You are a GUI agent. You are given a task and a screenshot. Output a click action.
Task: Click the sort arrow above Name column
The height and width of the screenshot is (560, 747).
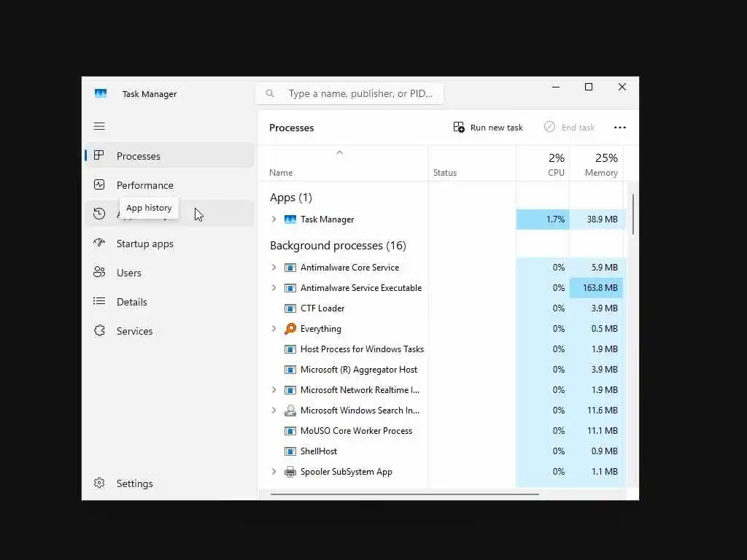(x=340, y=153)
